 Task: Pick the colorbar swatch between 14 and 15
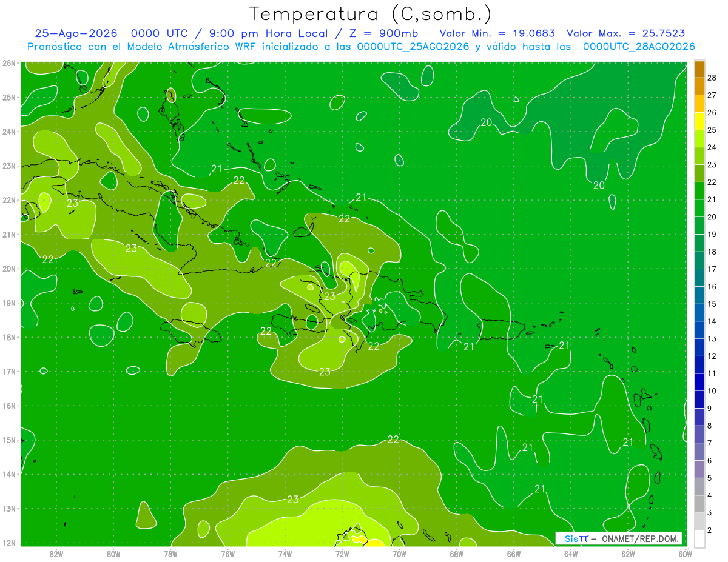pos(699,312)
